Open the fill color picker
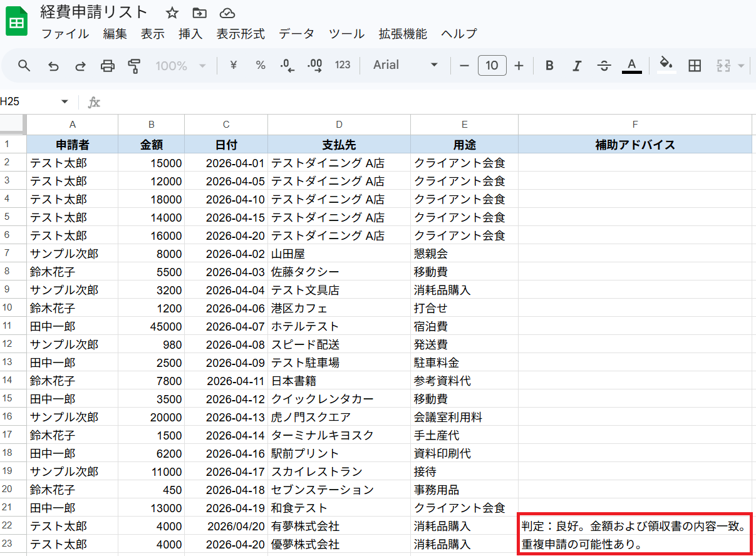 (x=666, y=65)
